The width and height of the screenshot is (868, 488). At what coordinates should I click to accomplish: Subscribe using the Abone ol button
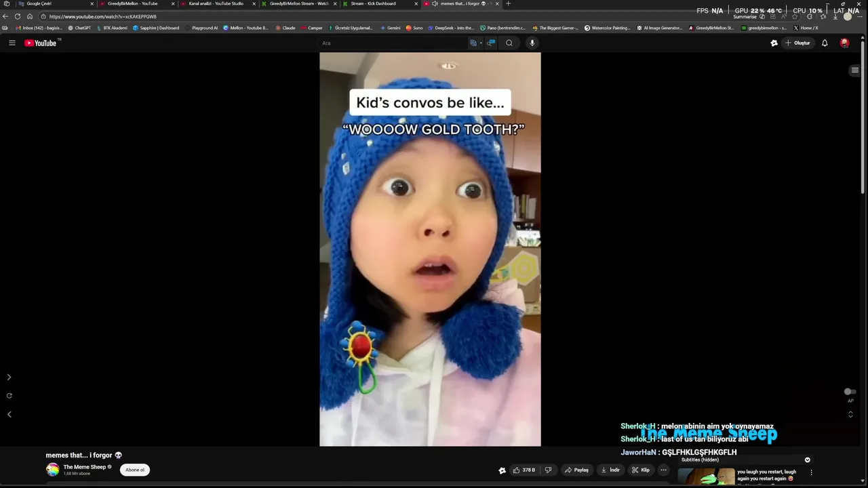tap(134, 470)
